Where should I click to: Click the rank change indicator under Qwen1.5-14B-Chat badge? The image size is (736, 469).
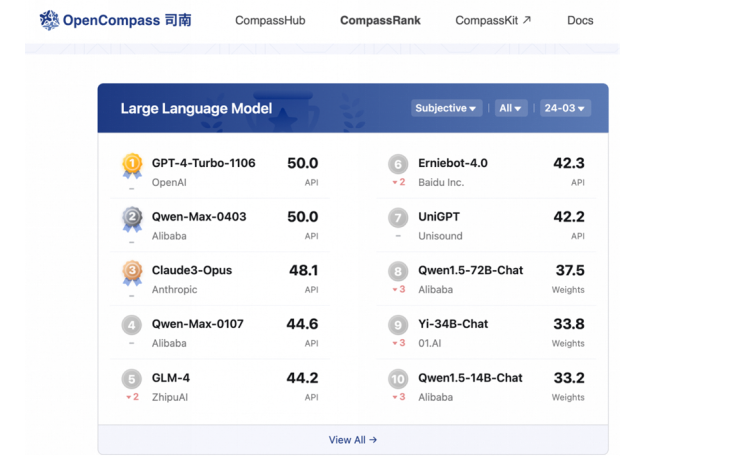pyautogui.click(x=399, y=397)
